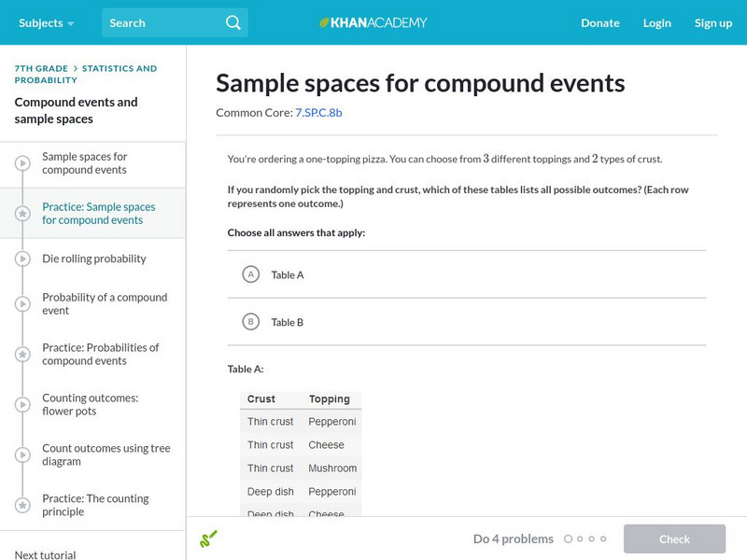Type in the Search input field
This screenshot has height=560, width=747.
coord(159,22)
